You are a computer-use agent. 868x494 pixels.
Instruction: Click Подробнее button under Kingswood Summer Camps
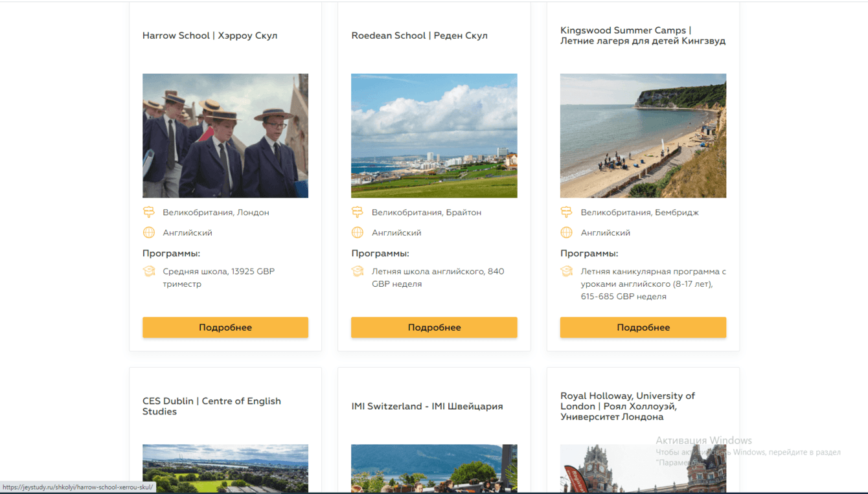643,328
